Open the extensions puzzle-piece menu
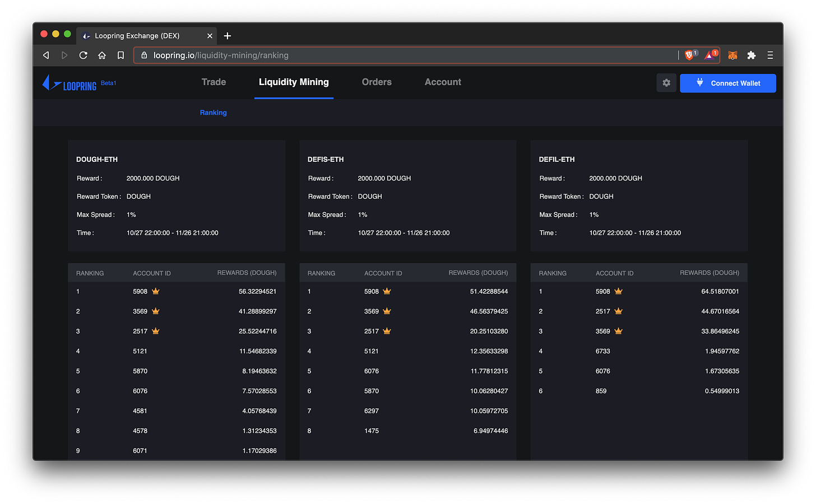Image resolution: width=816 pixels, height=504 pixels. pyautogui.click(x=752, y=55)
